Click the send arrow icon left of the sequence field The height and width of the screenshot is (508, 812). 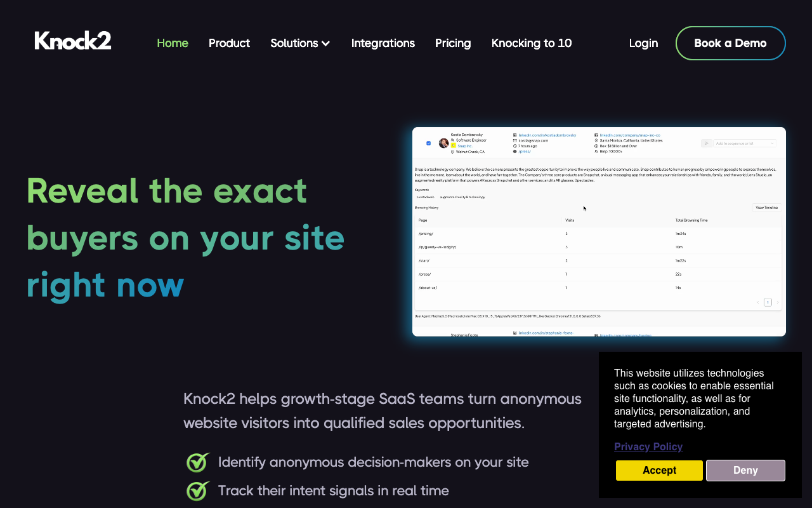click(x=706, y=144)
